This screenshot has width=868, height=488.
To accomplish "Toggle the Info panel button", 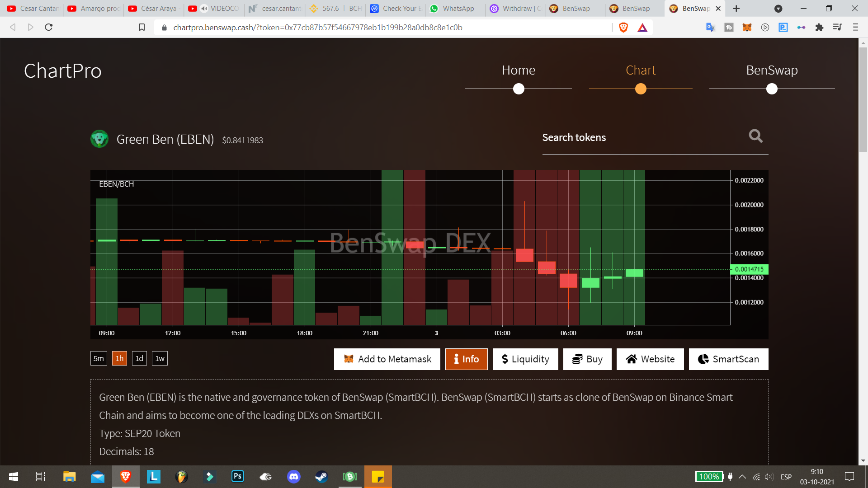I will tap(466, 359).
